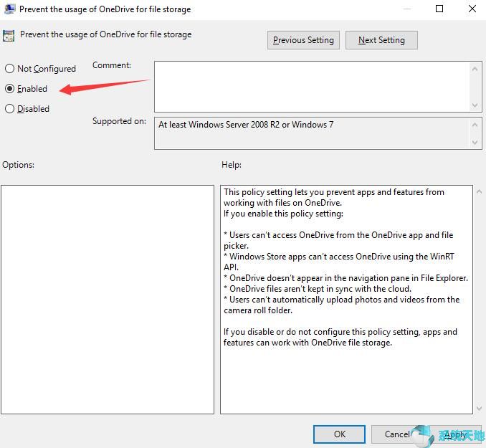486x448 pixels.
Task: Click the Supported on scroll up arrow
Action: point(475,125)
